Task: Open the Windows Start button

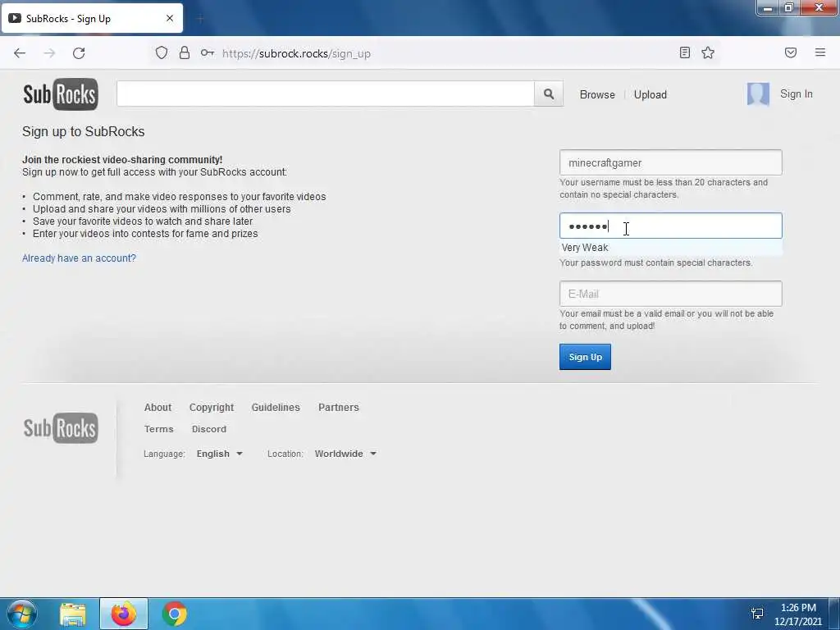Action: coord(22,614)
